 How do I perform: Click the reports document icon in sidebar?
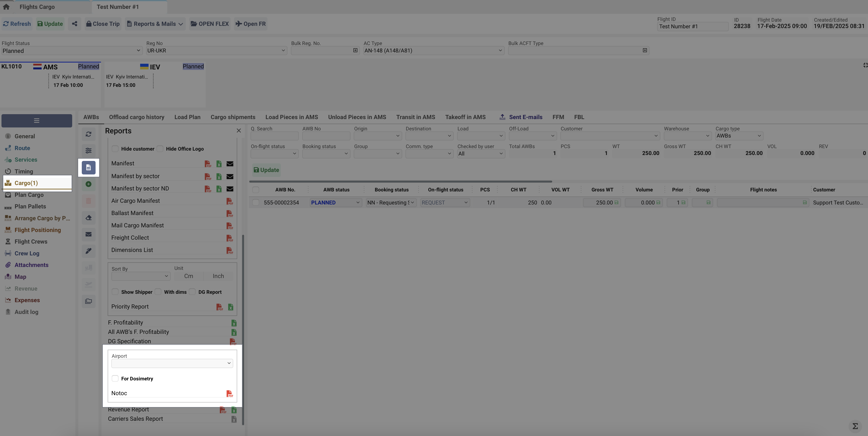point(88,168)
